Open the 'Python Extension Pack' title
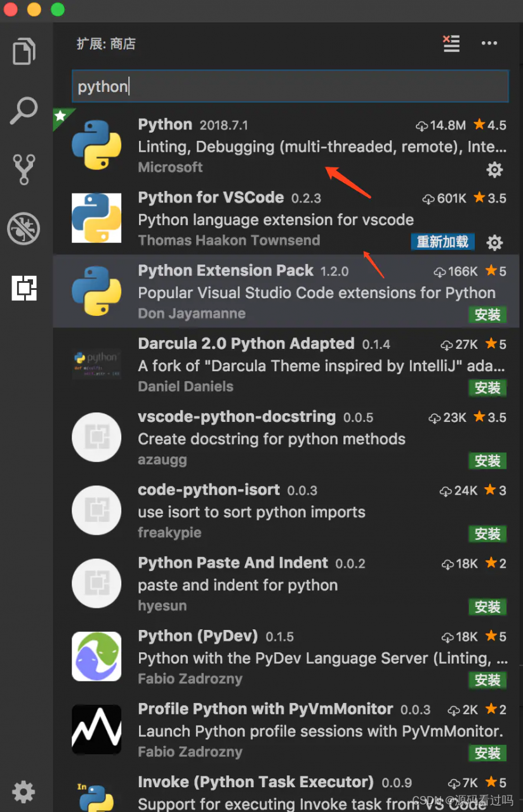The height and width of the screenshot is (812, 523). pos(225,271)
